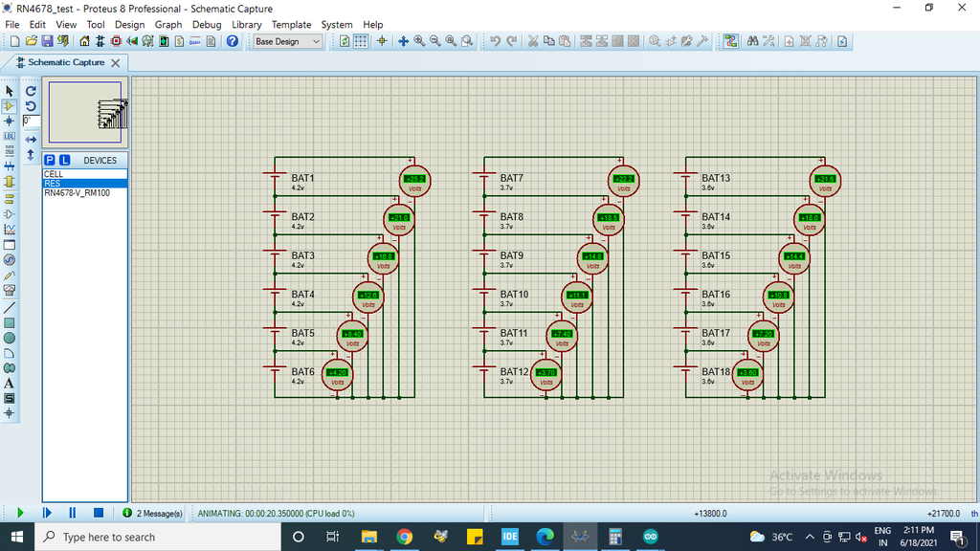Screen dimensions: 980x551
Task: Select the 2D graphics Text tool
Action: coord(9,383)
